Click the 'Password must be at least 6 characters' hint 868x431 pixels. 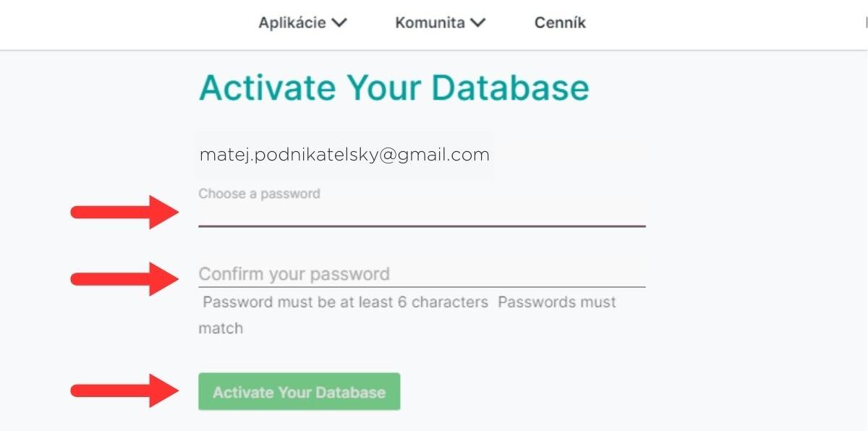(x=345, y=302)
